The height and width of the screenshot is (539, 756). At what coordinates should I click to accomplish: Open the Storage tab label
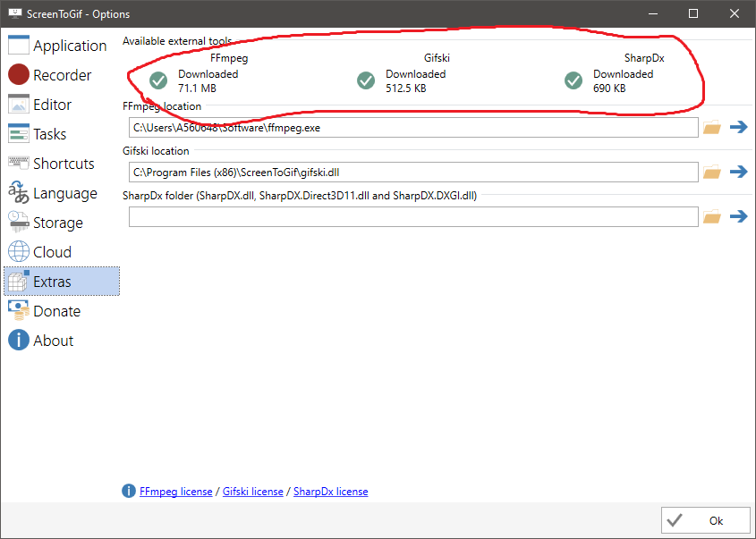[58, 223]
